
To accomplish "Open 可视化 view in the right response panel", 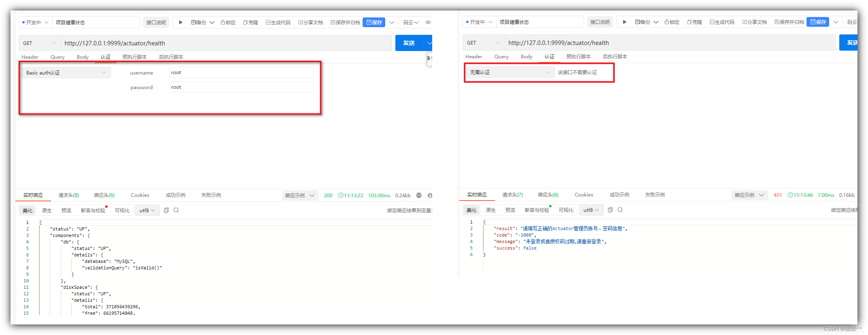I will pyautogui.click(x=566, y=210).
